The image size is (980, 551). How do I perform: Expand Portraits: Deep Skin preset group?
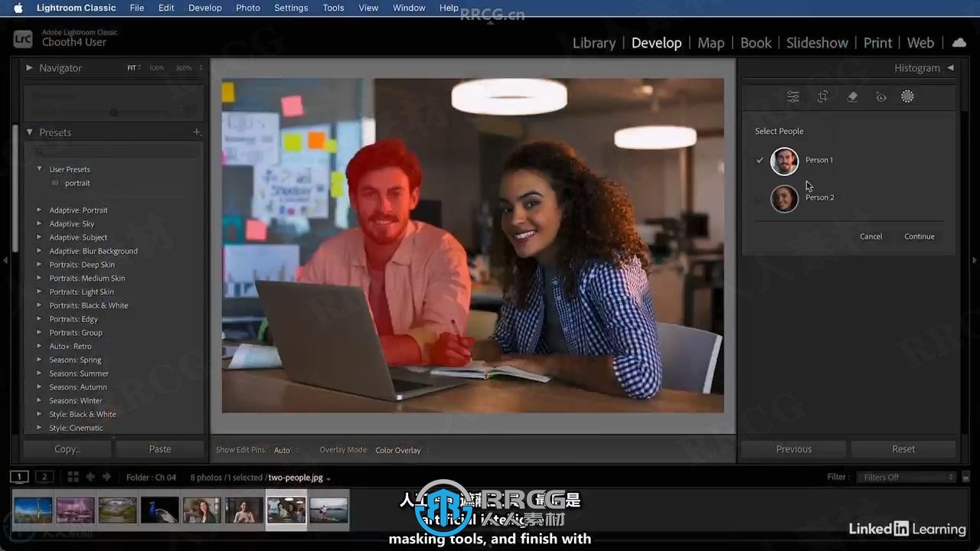[x=39, y=265]
